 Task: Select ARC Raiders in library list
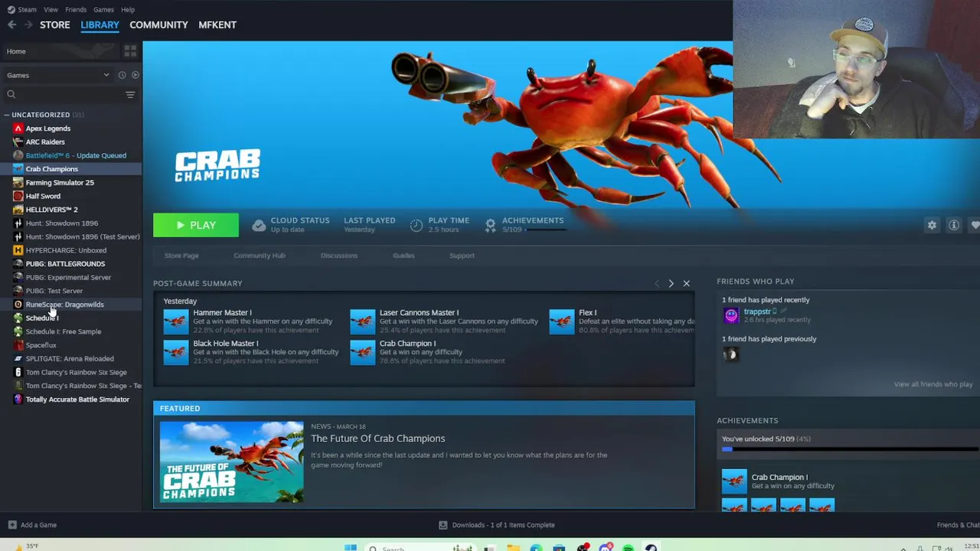(45, 142)
